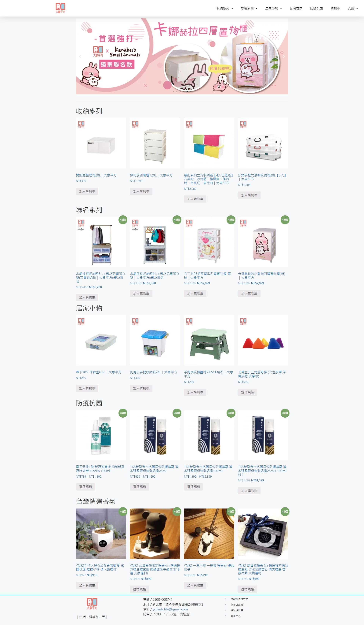
Task: Click the 大象平方 logo in the footer
Action: tap(92, 604)
